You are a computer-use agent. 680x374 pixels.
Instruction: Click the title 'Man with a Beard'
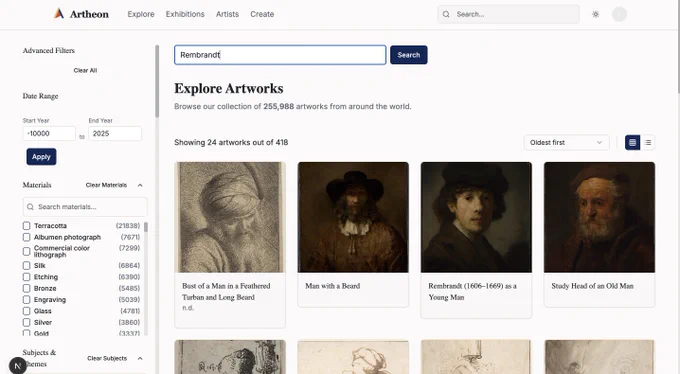333,286
